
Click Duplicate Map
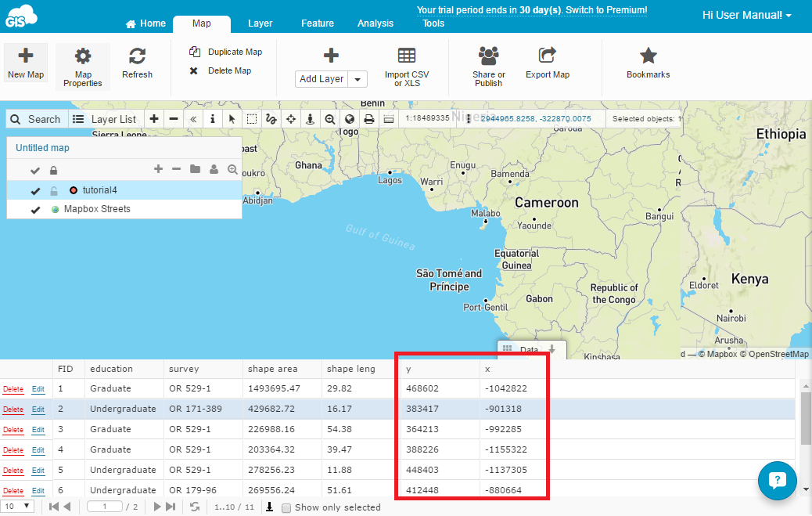(x=225, y=52)
